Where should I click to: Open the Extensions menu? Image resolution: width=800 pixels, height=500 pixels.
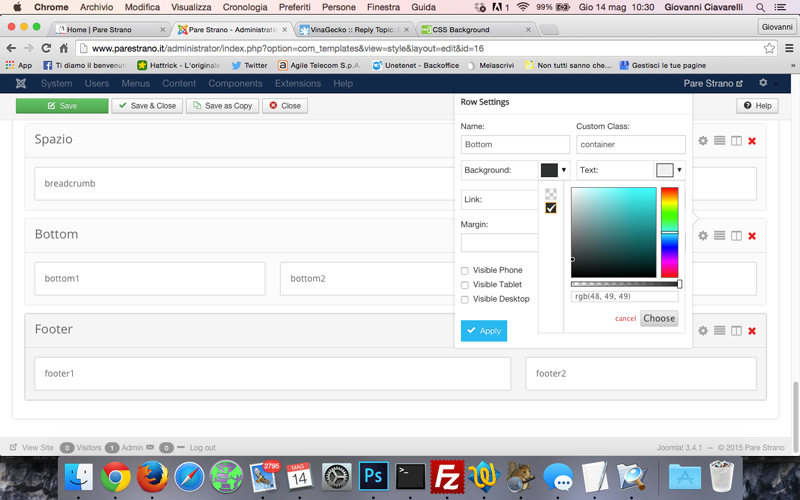tap(297, 84)
